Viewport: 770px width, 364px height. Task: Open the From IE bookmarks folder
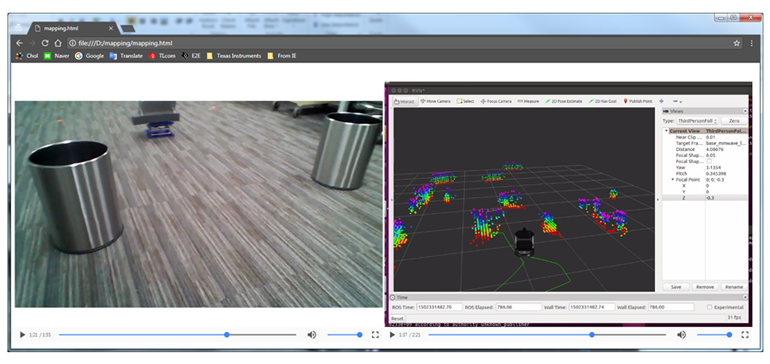click(x=282, y=56)
